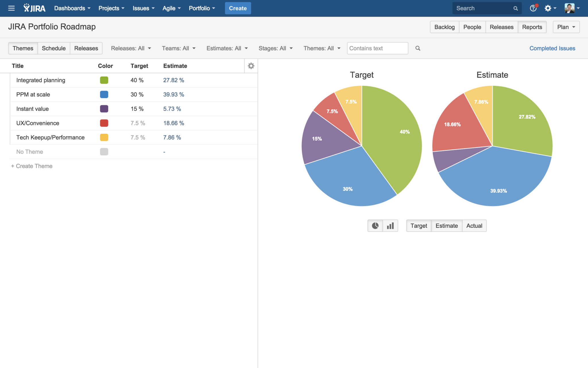This screenshot has width=588, height=368.
Task: Click the color swatch for Integrated planning
Action: coord(104,80)
